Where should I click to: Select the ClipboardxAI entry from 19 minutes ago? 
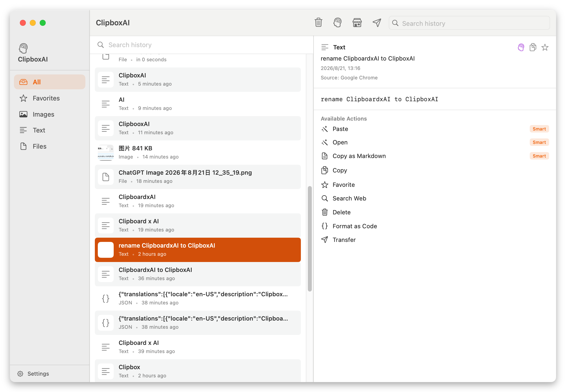pyautogui.click(x=198, y=201)
